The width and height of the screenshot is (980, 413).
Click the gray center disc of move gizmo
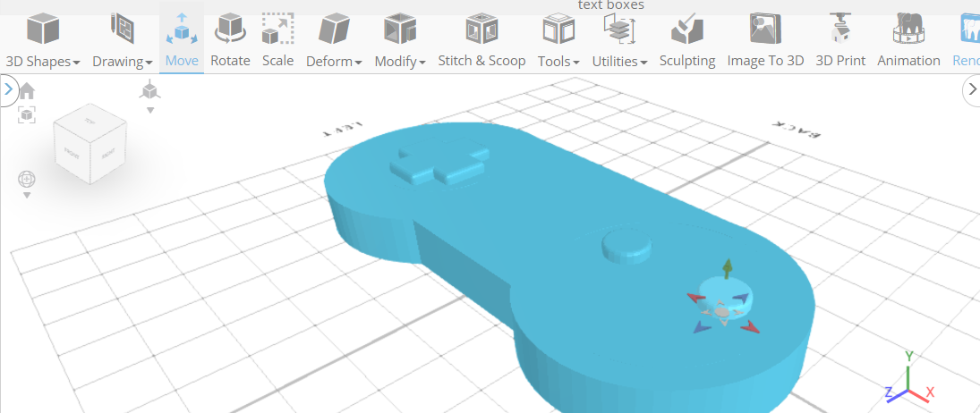tap(722, 311)
